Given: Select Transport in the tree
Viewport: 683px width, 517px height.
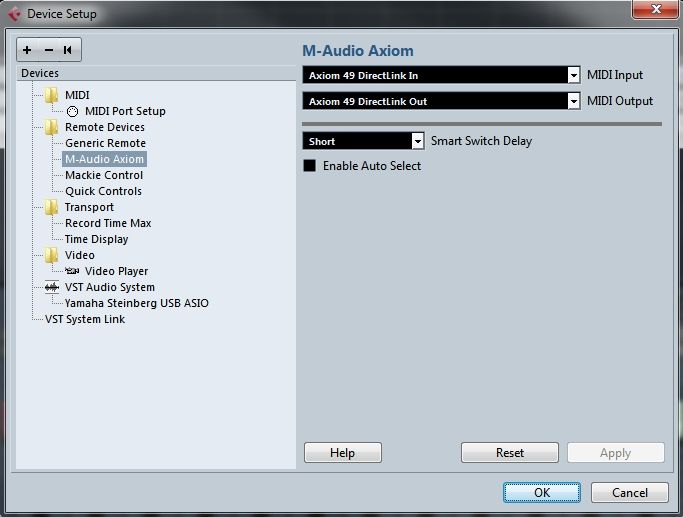Looking at the screenshot, I should (x=89, y=207).
